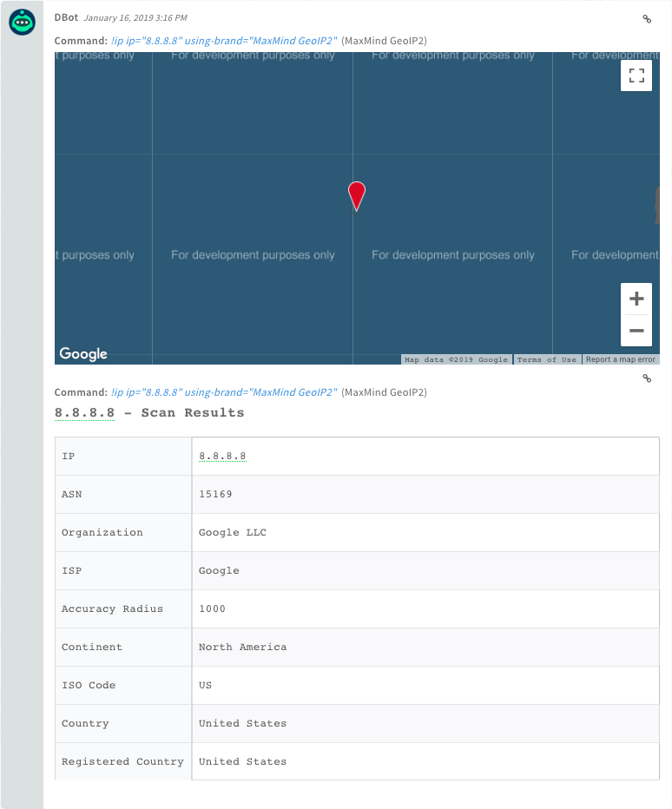672x809 pixels.
Task: Select Registered Country value United States
Action: coord(242,761)
